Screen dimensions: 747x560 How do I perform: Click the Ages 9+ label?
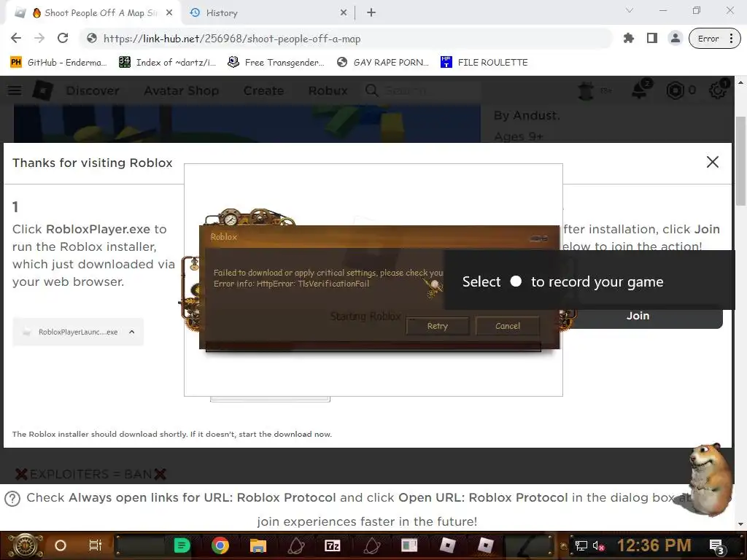(x=519, y=136)
